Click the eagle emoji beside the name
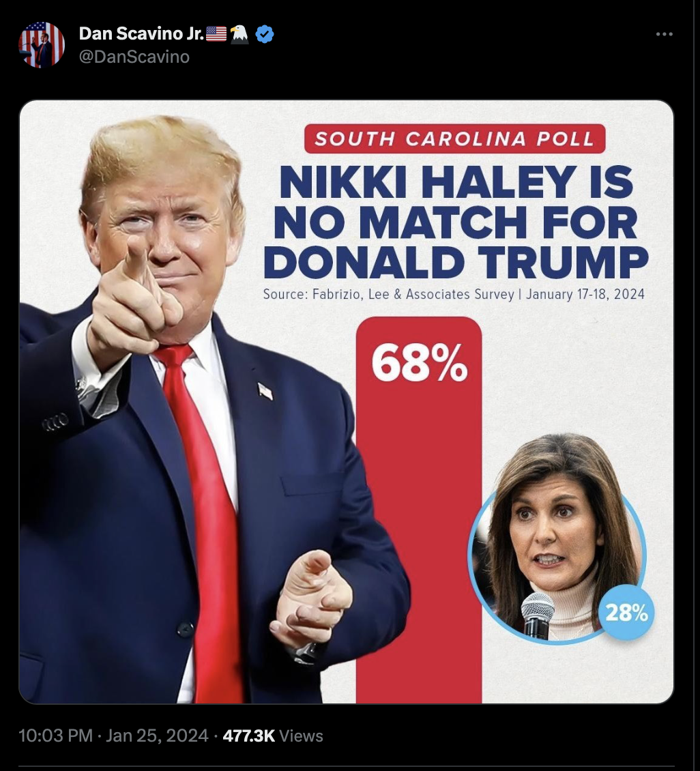This screenshot has width=700, height=771. coord(239,34)
